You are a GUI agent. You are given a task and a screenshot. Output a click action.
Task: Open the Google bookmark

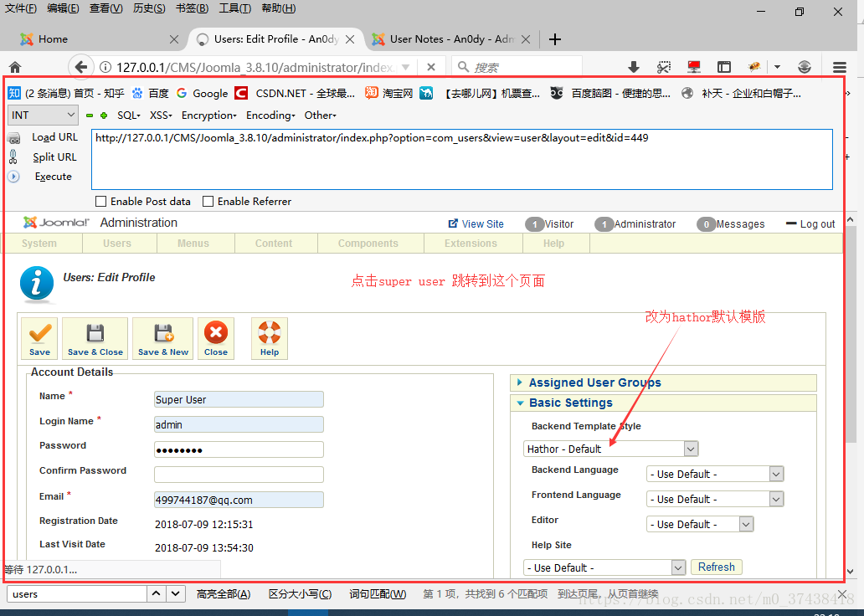202,93
